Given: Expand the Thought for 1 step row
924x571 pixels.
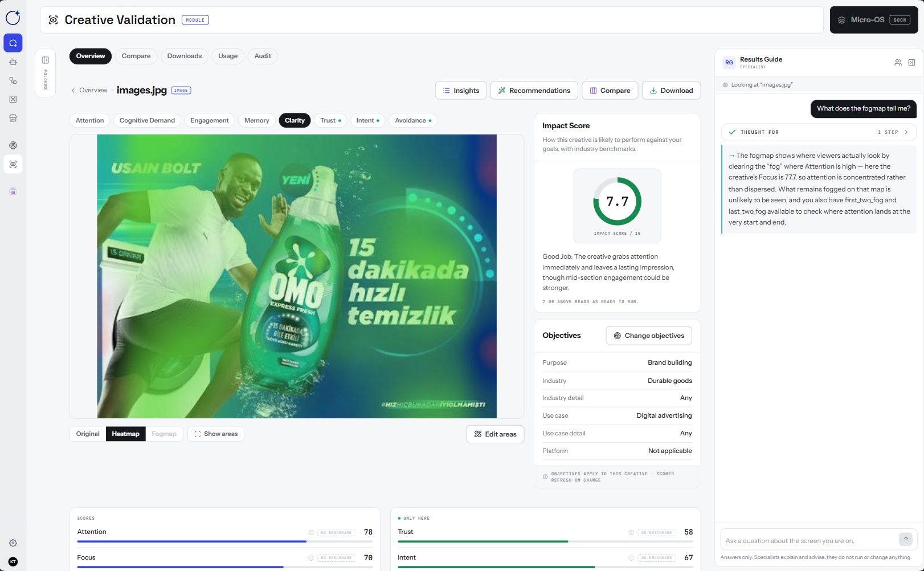Looking at the screenshot, I should pos(819,132).
